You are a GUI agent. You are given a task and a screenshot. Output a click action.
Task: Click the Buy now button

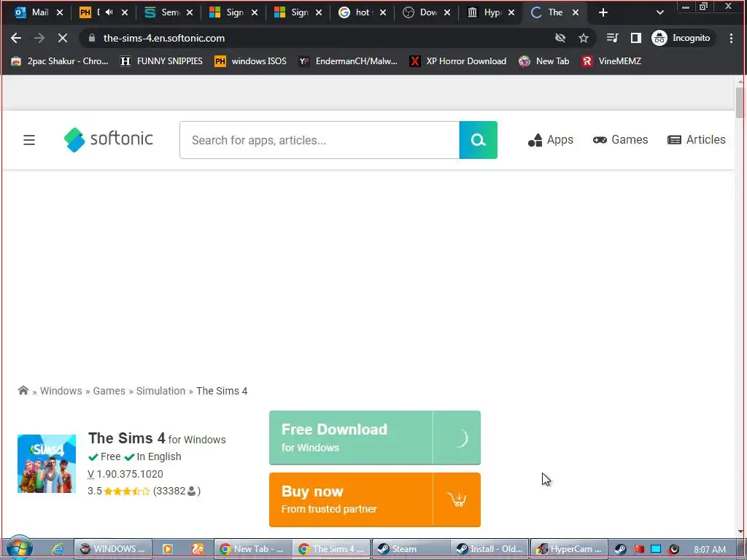(x=375, y=499)
